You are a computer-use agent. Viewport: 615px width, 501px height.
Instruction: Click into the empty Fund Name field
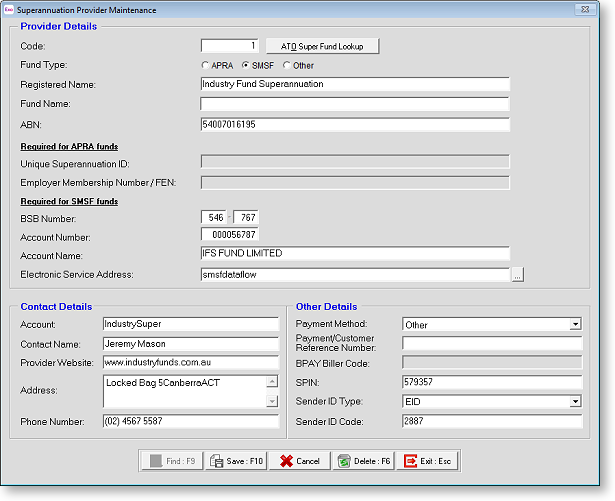(x=354, y=104)
